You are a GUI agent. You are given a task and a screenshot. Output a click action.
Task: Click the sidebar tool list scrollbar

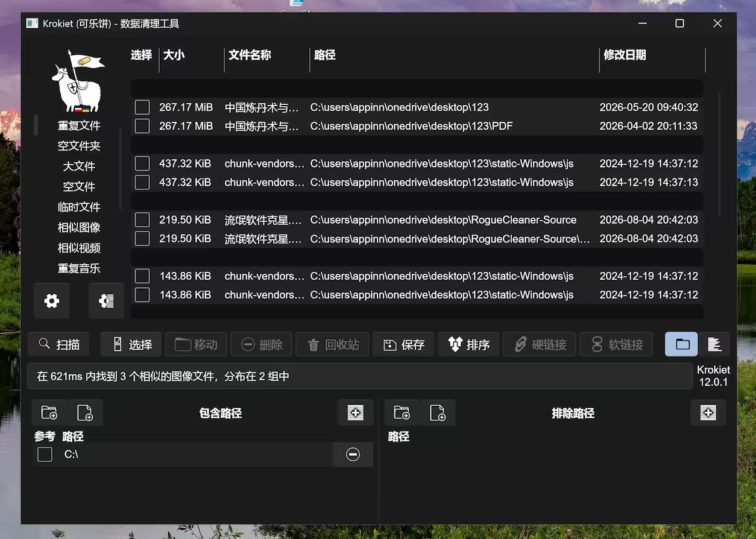pos(121,169)
